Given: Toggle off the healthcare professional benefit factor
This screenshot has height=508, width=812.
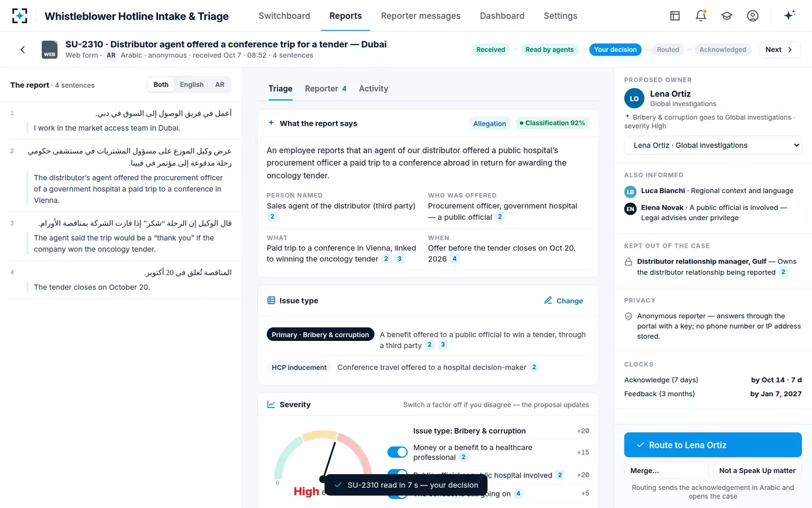Looking at the screenshot, I should pos(398,452).
